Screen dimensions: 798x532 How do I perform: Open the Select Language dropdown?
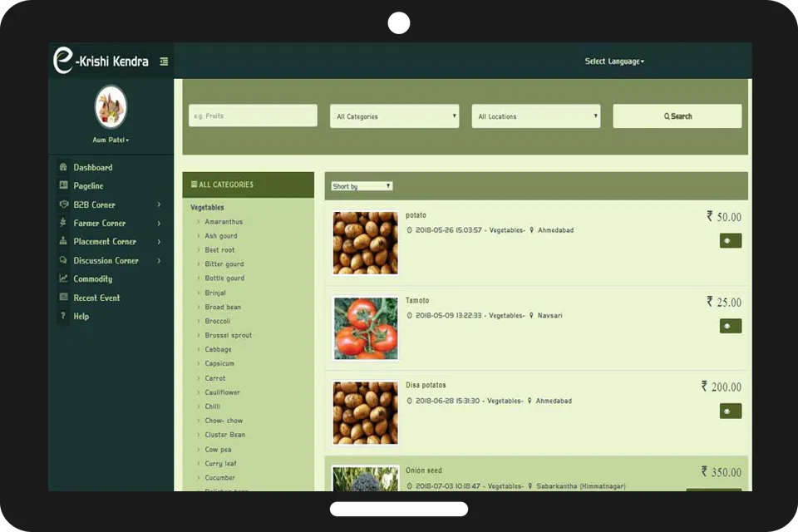[614, 61]
